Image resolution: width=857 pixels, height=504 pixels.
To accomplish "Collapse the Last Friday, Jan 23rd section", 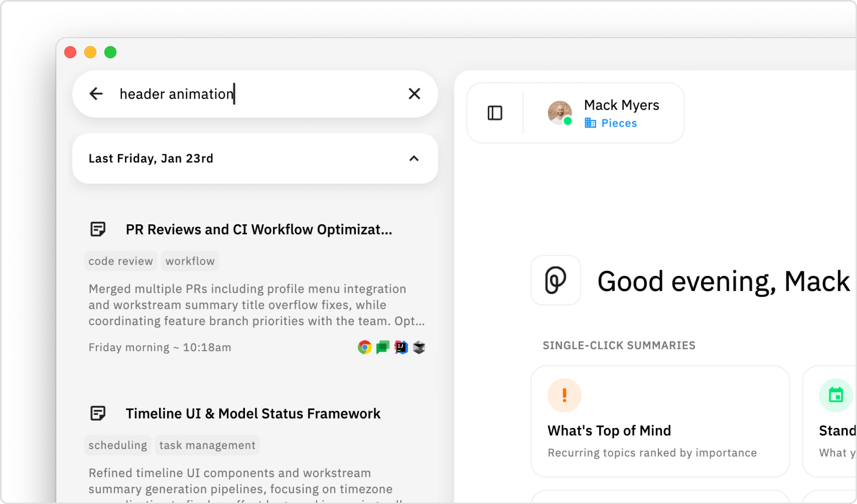I will (x=414, y=158).
